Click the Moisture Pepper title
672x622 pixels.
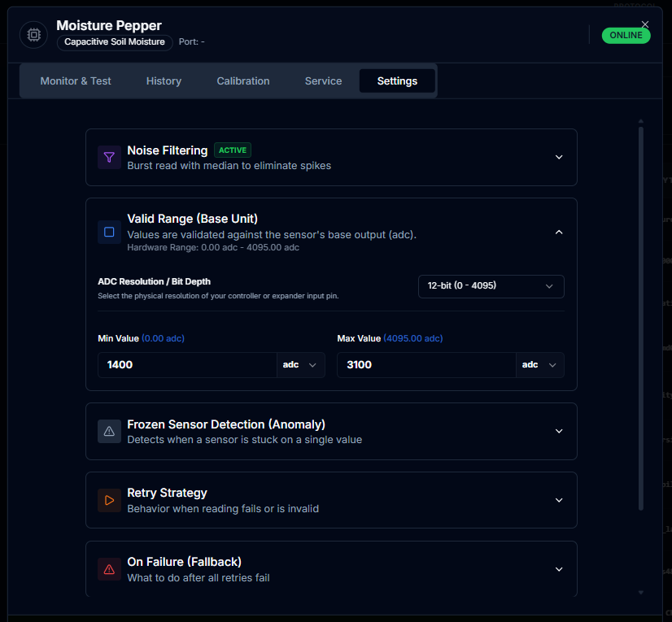tap(109, 26)
